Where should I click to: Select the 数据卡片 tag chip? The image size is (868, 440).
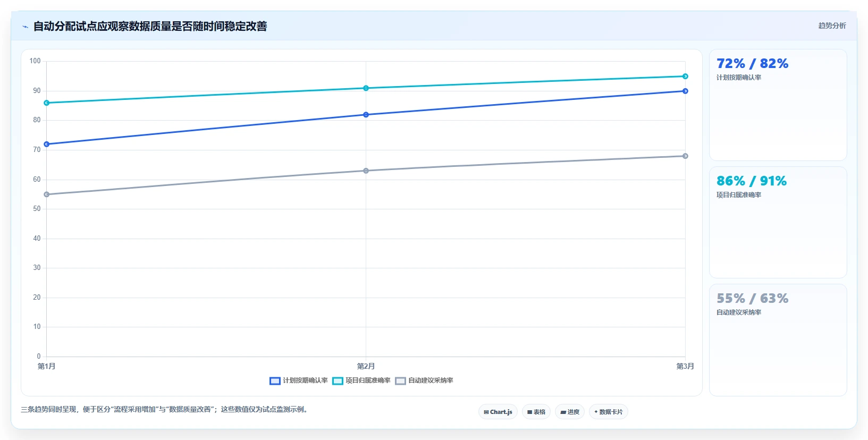(609, 412)
